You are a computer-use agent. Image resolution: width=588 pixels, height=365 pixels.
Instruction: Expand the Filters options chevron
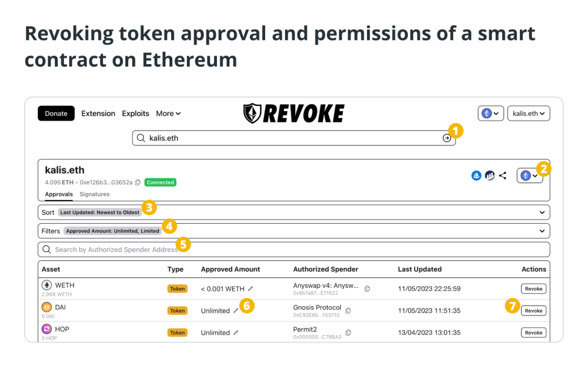pyautogui.click(x=542, y=231)
